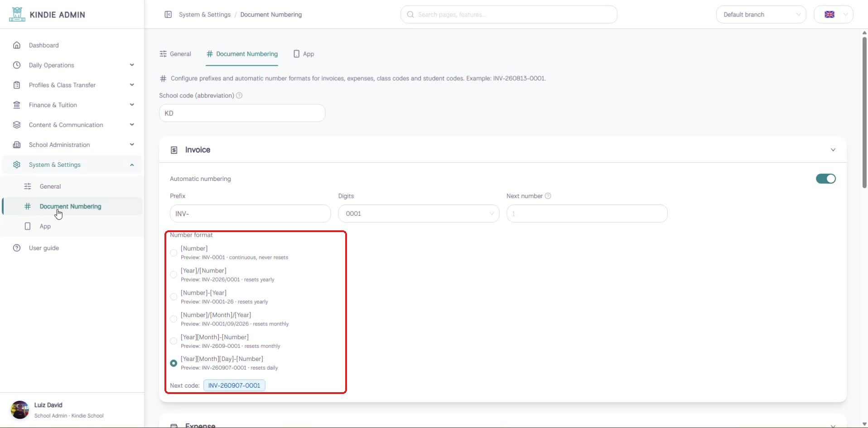Image resolution: width=868 pixels, height=428 pixels.
Task: Click the Dashboard home icon
Action: (x=17, y=45)
